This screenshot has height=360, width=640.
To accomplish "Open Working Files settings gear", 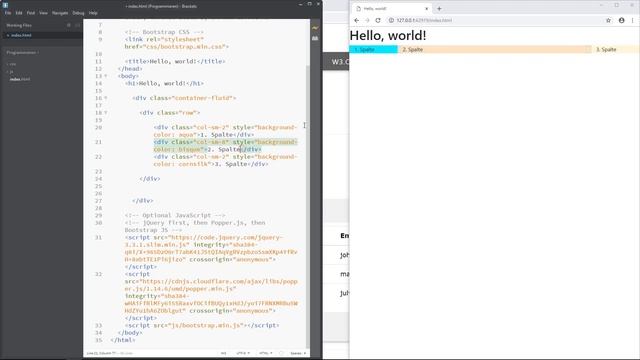I will click(69, 25).
